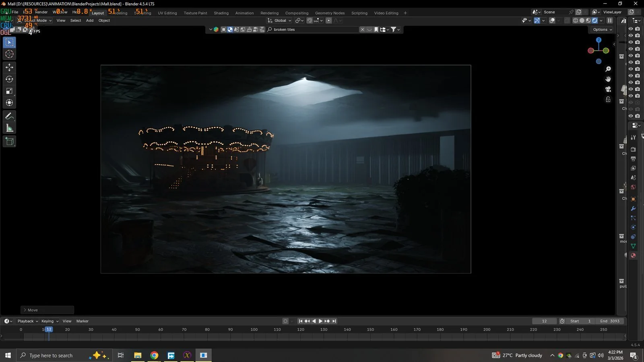644x362 pixels.
Task: Open the search filter funnel dropdown
Action: click(395, 30)
